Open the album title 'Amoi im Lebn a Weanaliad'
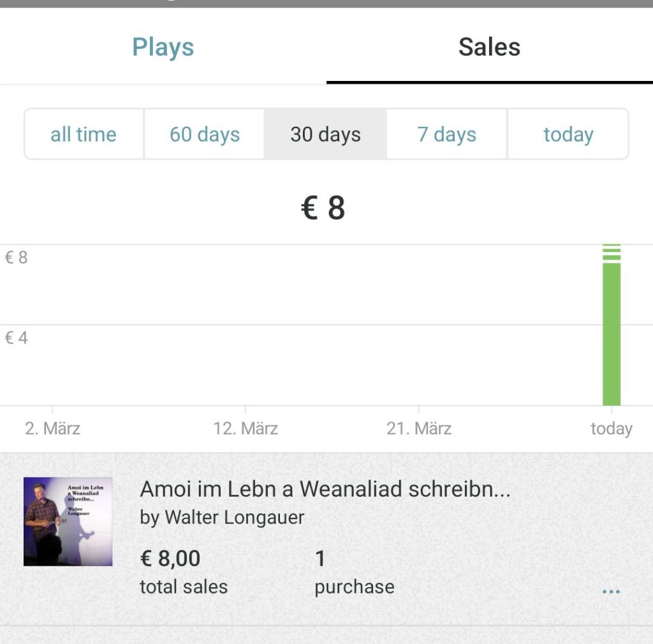653x644 pixels. pos(325,489)
